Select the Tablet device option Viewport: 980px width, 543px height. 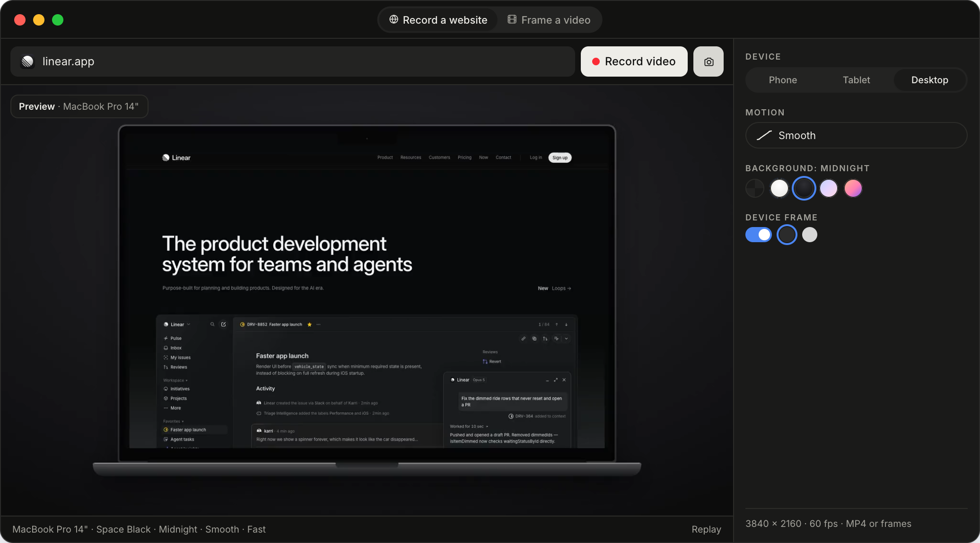[856, 80]
